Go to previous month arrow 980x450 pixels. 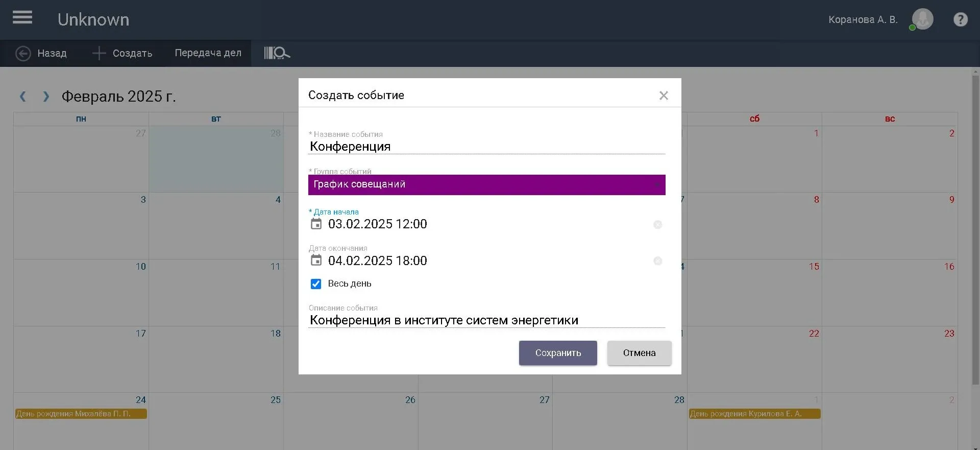(x=23, y=97)
